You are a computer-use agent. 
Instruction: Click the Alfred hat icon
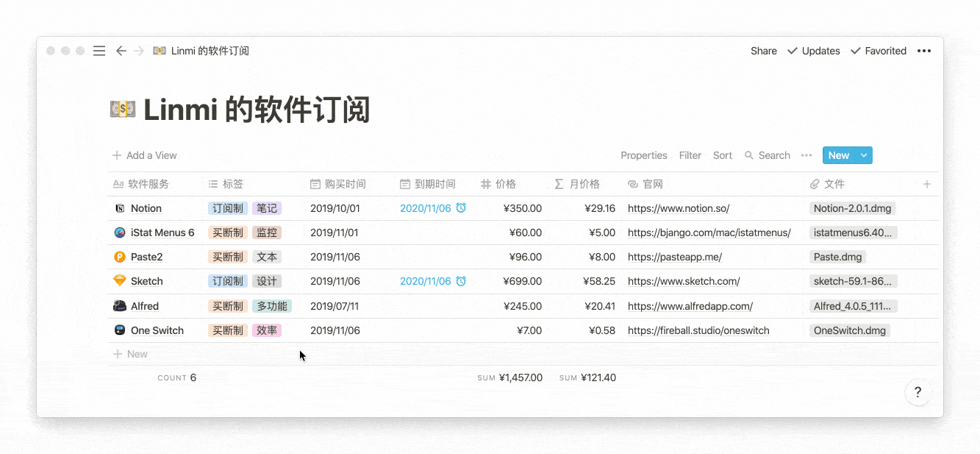[120, 306]
